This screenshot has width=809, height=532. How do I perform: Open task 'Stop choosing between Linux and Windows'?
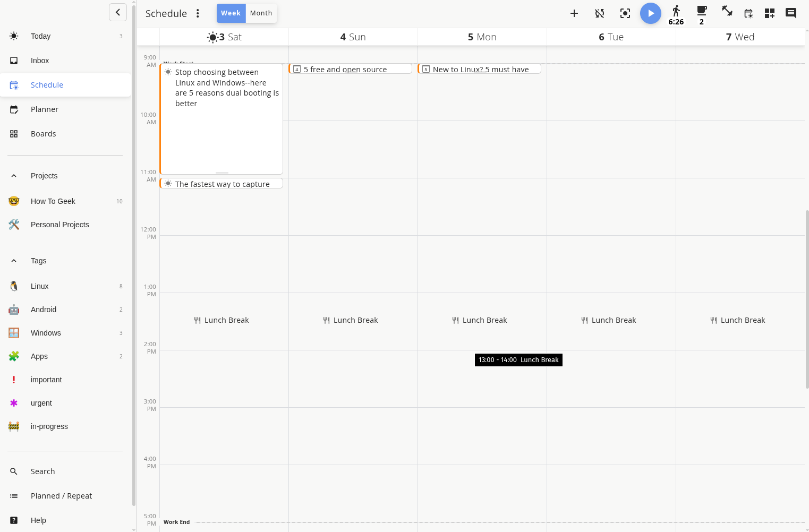(222, 119)
